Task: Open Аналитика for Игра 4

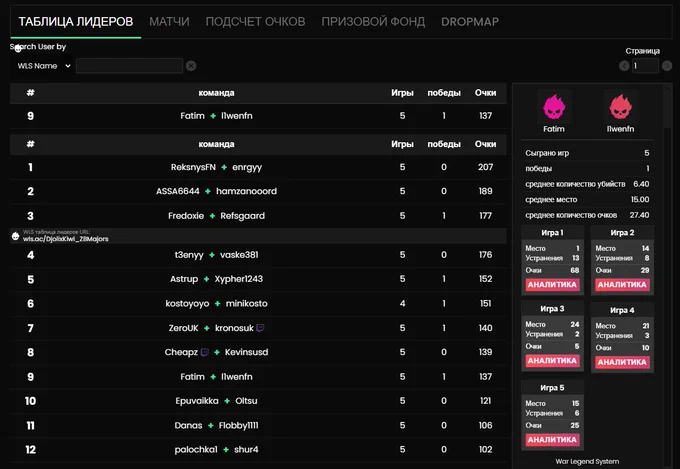Action: pyautogui.click(x=622, y=362)
